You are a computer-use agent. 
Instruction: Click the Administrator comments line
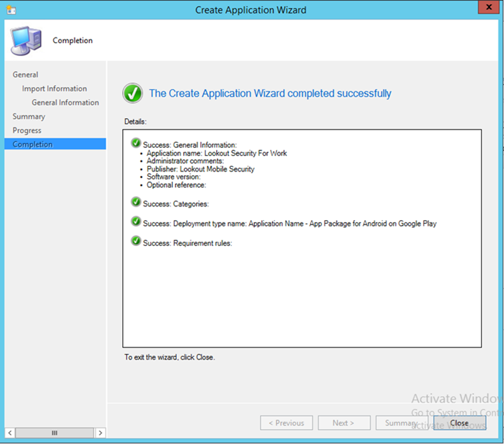click(185, 161)
